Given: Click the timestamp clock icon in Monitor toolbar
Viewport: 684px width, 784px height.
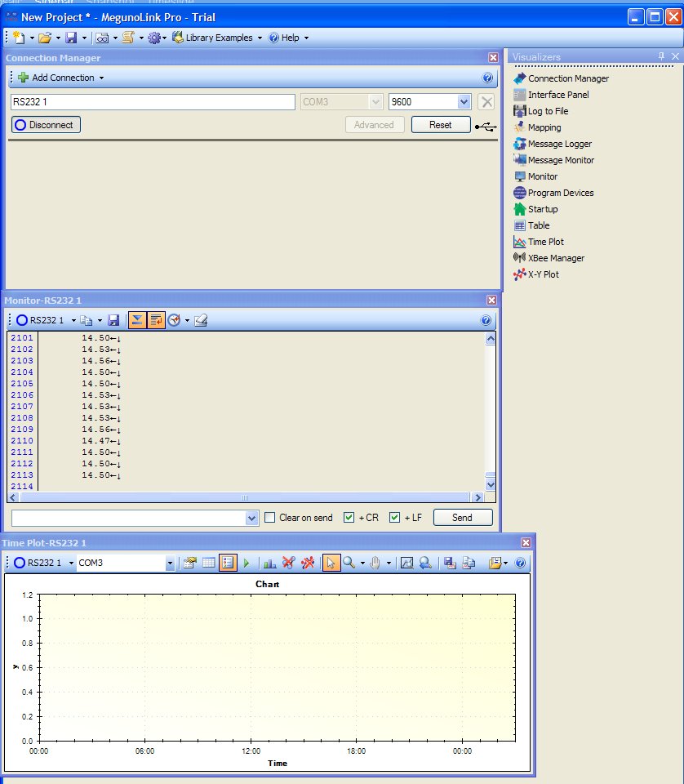Looking at the screenshot, I should click(174, 320).
